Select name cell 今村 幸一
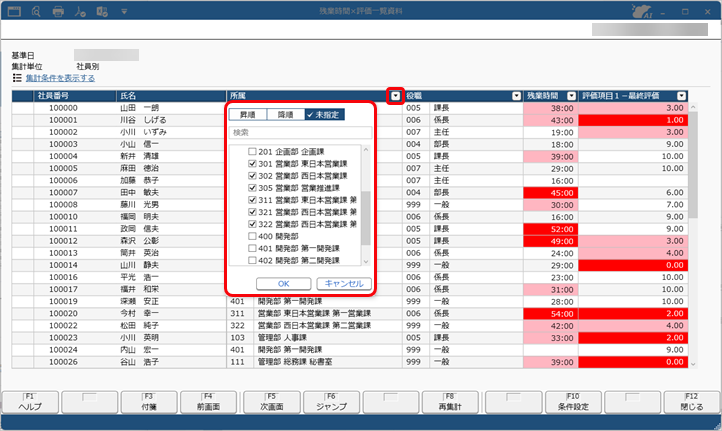The width and height of the screenshot is (722, 431). [x=140, y=314]
